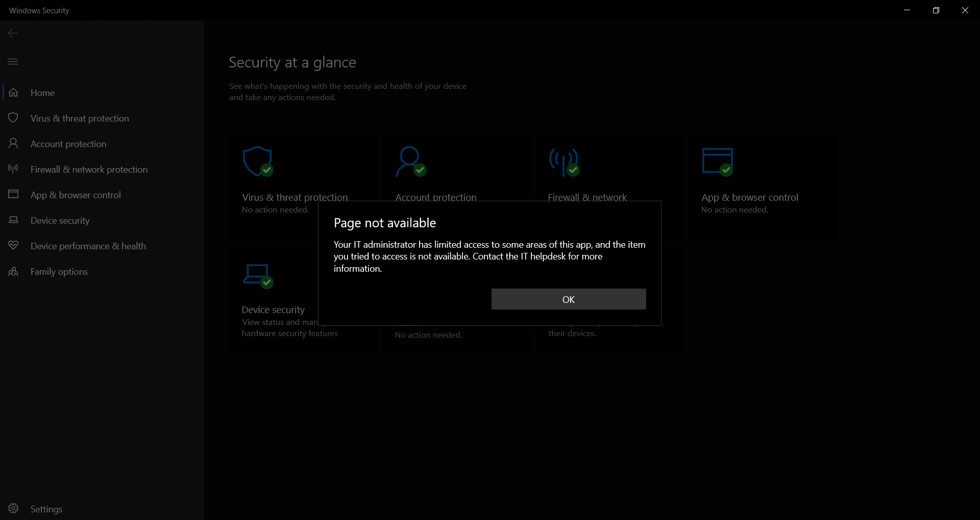Click the Windows Security title text

[39, 10]
